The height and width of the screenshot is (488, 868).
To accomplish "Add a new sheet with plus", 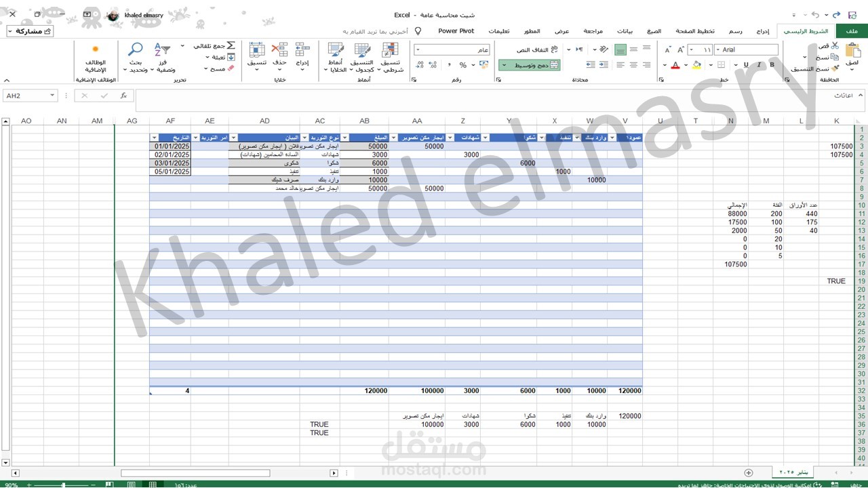I will (x=749, y=472).
